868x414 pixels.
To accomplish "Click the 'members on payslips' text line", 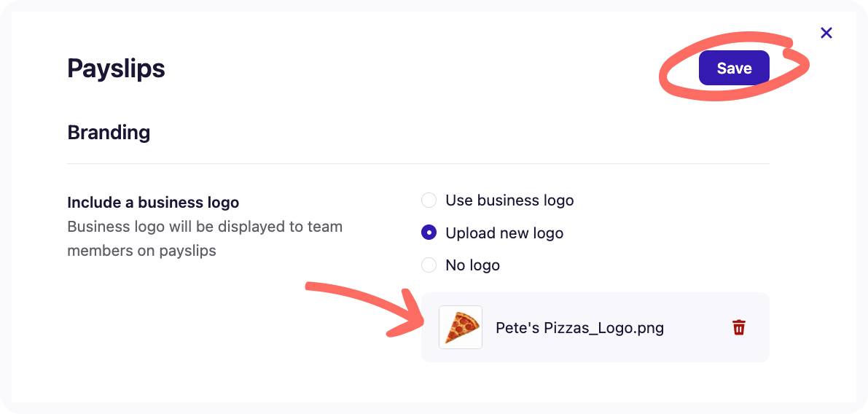I will pyautogui.click(x=141, y=250).
